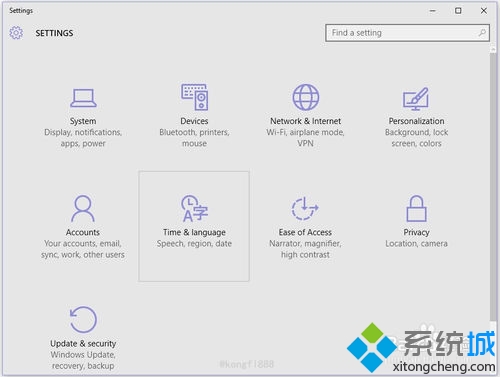
Task: Click the Update & security title
Action: 83,343
